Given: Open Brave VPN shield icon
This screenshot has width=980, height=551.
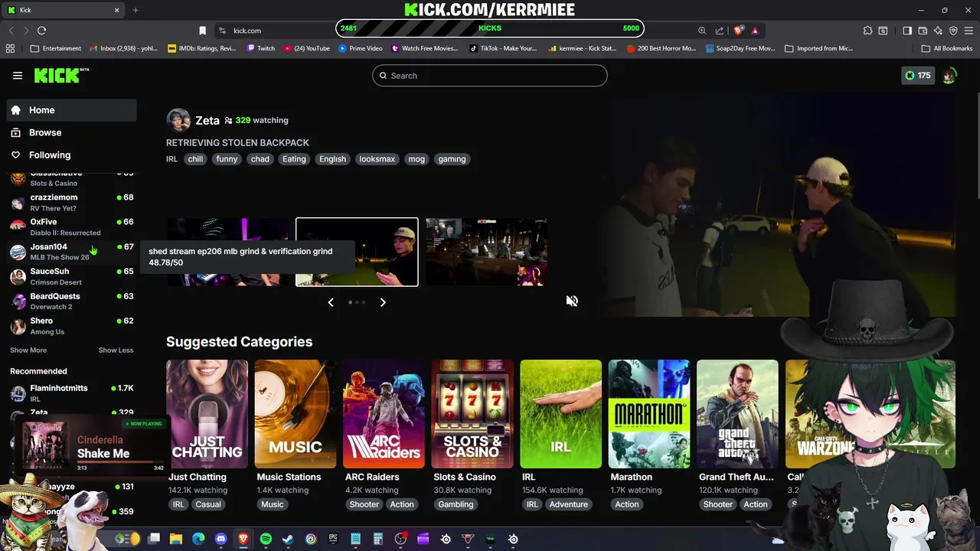Looking at the screenshot, I should [953, 31].
